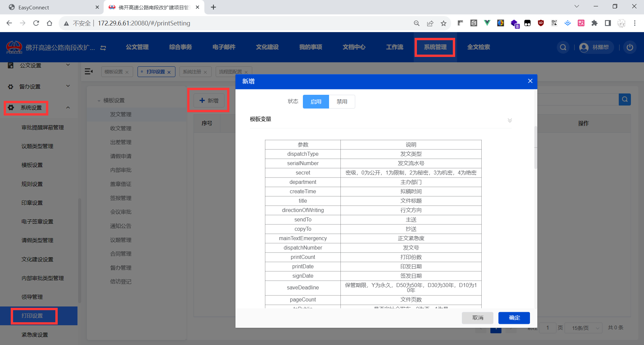
Task: Open the 系统管理 top menu
Action: [x=435, y=47]
